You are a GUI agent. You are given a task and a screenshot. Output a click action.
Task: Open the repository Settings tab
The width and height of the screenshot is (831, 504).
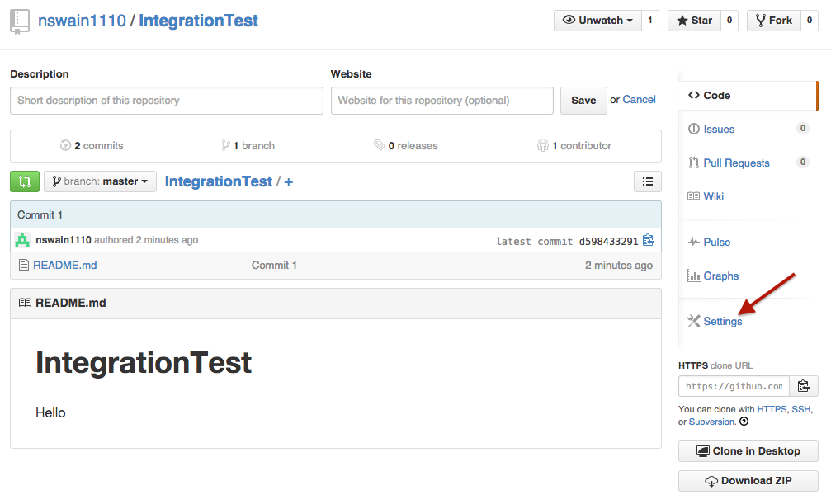click(x=722, y=322)
